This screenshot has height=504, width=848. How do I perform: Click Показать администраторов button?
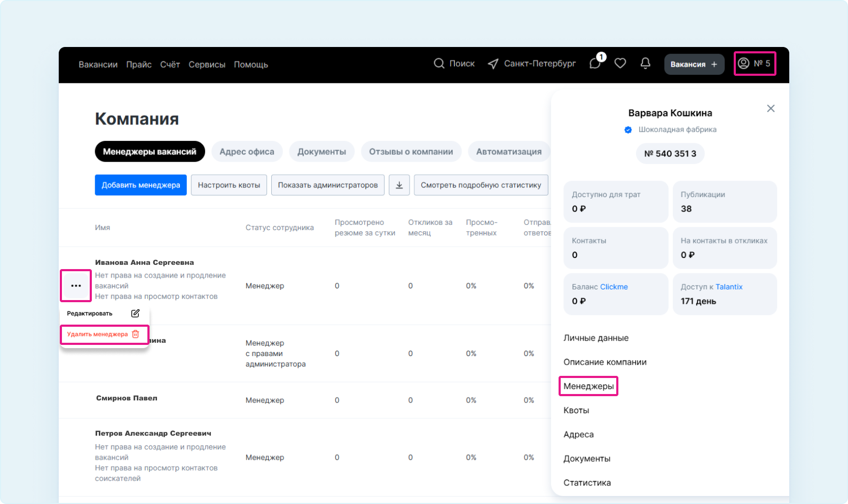click(x=328, y=185)
